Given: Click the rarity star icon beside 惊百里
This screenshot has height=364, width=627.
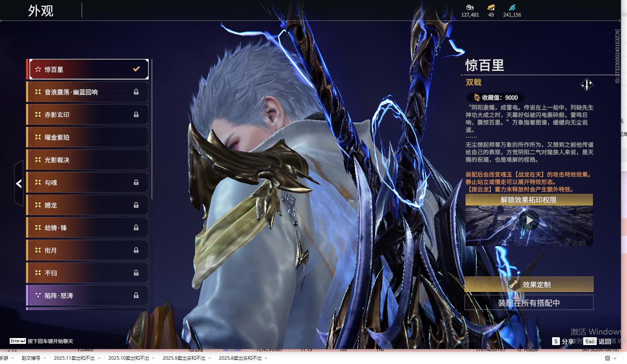Looking at the screenshot, I should [38, 69].
